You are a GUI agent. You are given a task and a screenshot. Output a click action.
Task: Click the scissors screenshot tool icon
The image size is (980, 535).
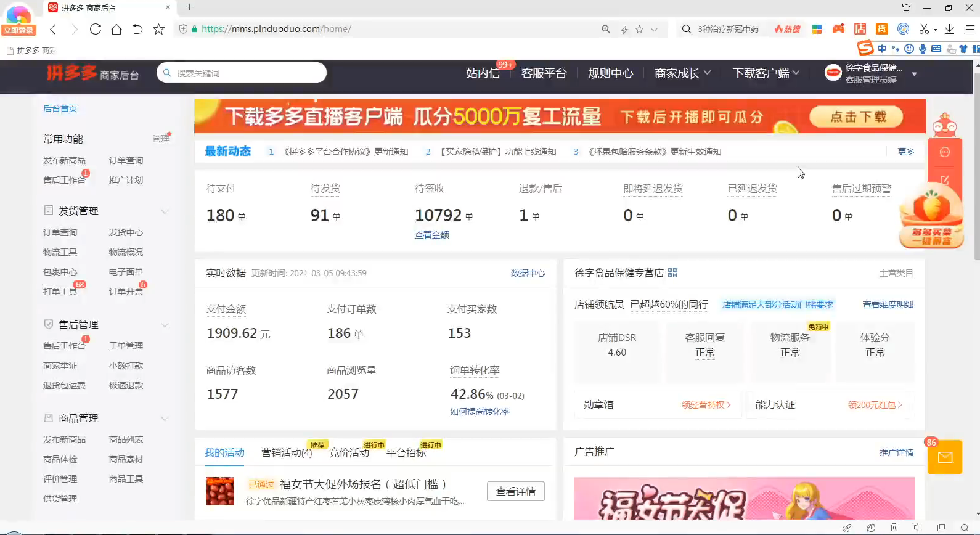923,29
